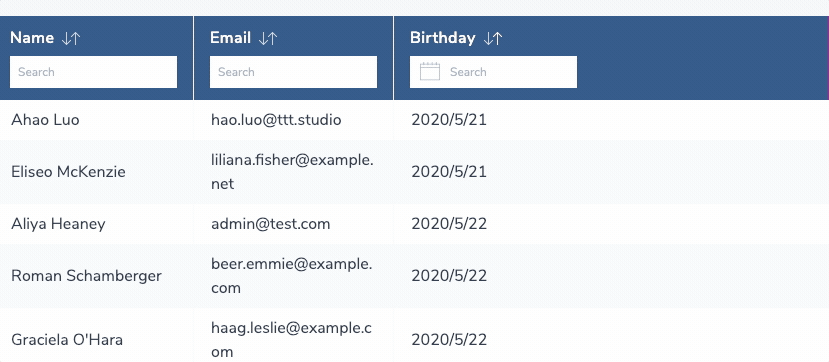Click the beer.emmie@example.com email cell
This screenshot has width=829, height=362.
click(293, 276)
